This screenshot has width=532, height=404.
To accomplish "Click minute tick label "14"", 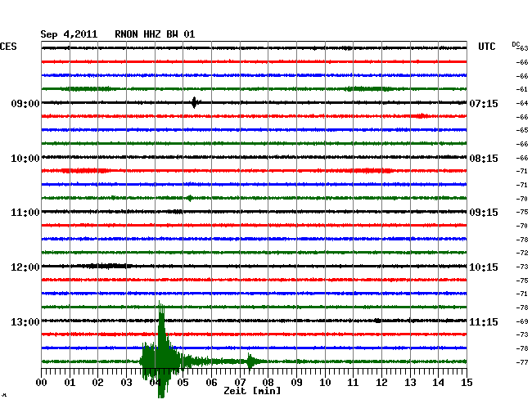I will click(x=439, y=383).
